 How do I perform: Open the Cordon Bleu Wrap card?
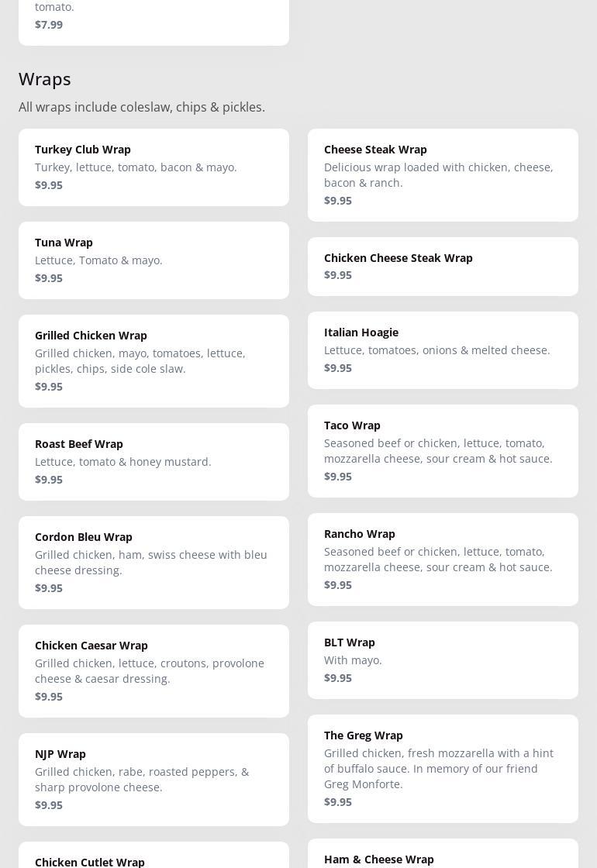(154, 562)
